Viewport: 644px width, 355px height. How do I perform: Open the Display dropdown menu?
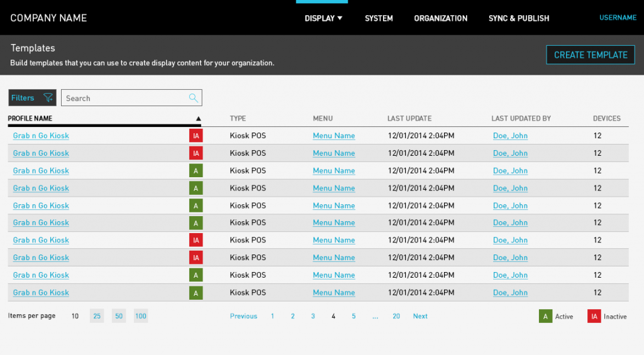click(x=323, y=18)
